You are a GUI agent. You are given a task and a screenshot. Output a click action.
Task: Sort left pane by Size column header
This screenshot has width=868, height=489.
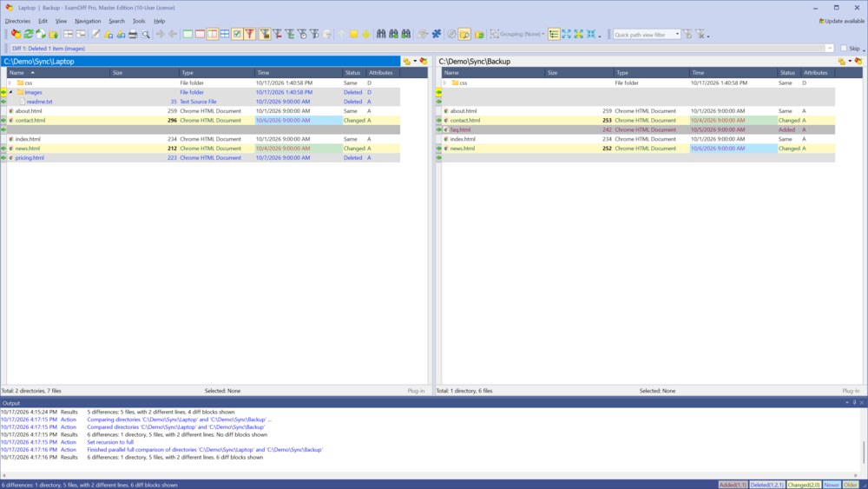(x=144, y=73)
